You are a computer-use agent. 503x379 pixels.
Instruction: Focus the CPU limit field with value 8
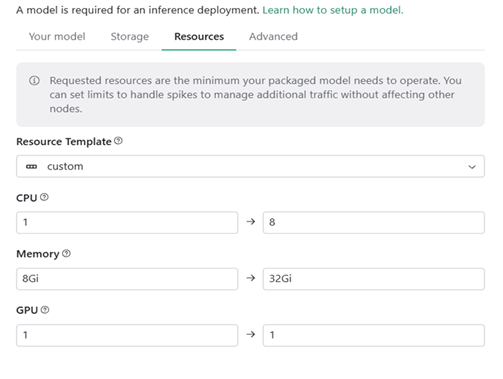pos(374,222)
